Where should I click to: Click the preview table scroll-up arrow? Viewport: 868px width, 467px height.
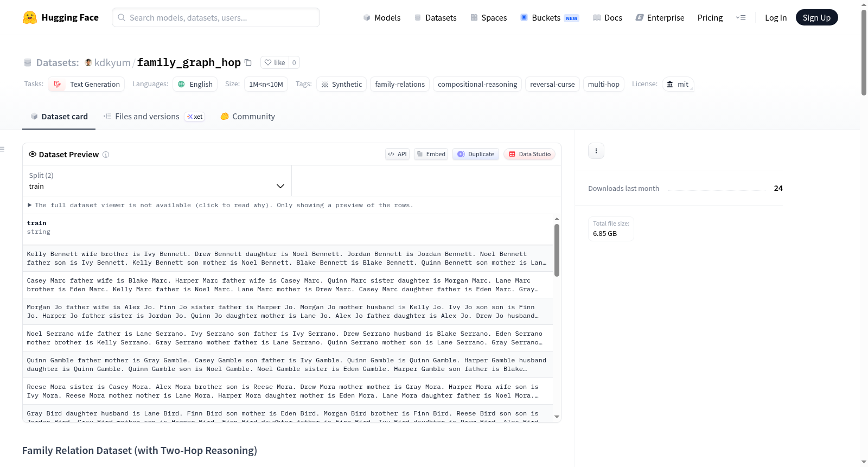click(x=557, y=219)
